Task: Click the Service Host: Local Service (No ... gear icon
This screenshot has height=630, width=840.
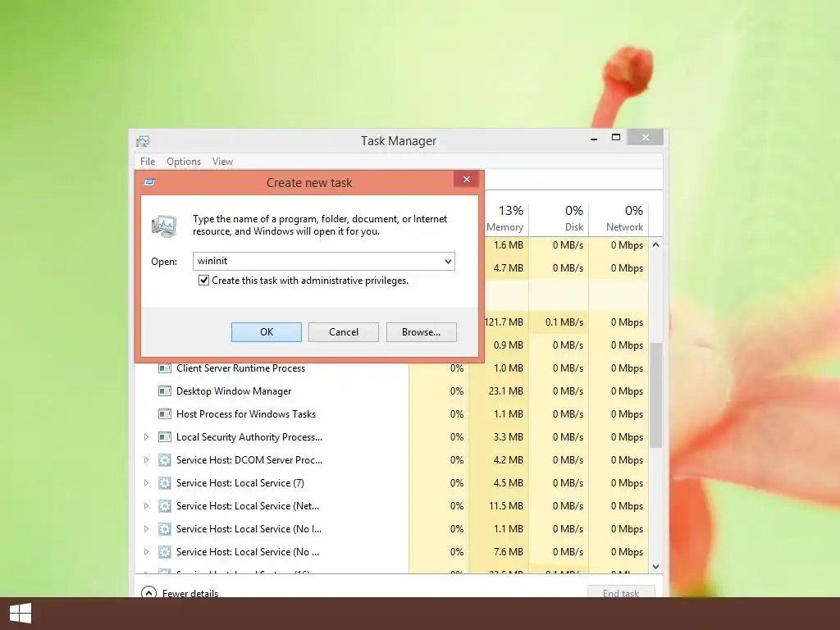Action: pos(164,552)
